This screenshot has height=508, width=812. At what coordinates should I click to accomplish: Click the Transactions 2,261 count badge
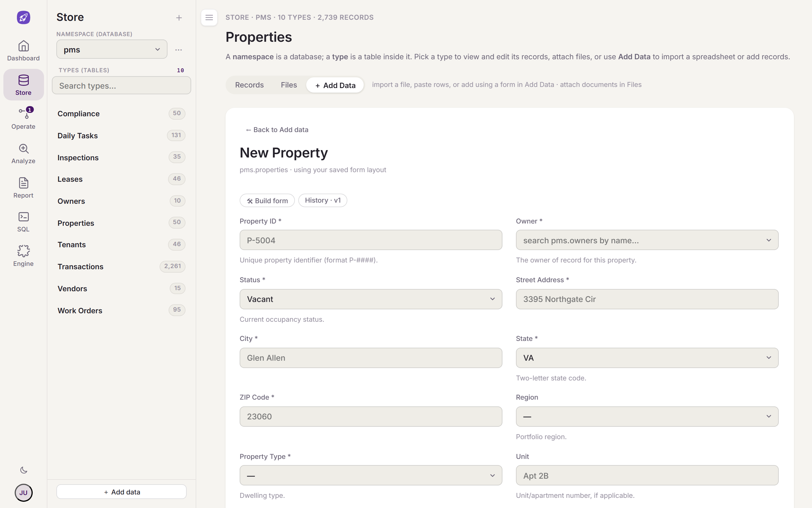(173, 266)
